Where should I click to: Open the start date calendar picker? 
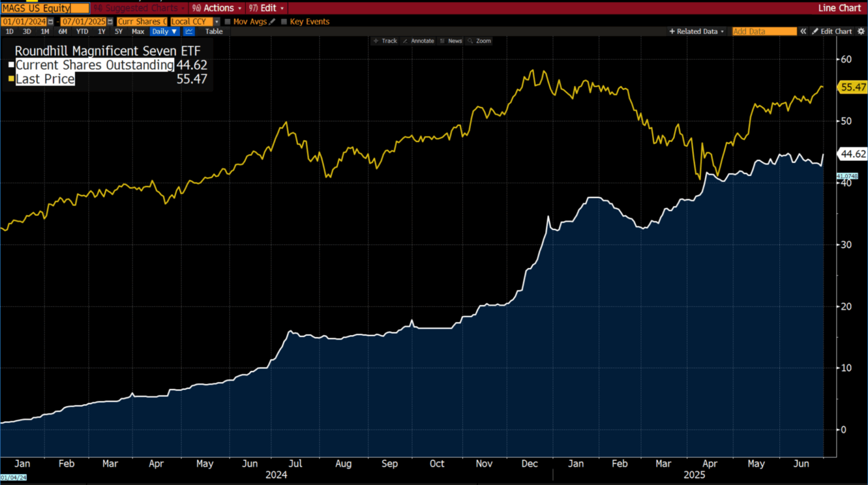tap(50, 21)
